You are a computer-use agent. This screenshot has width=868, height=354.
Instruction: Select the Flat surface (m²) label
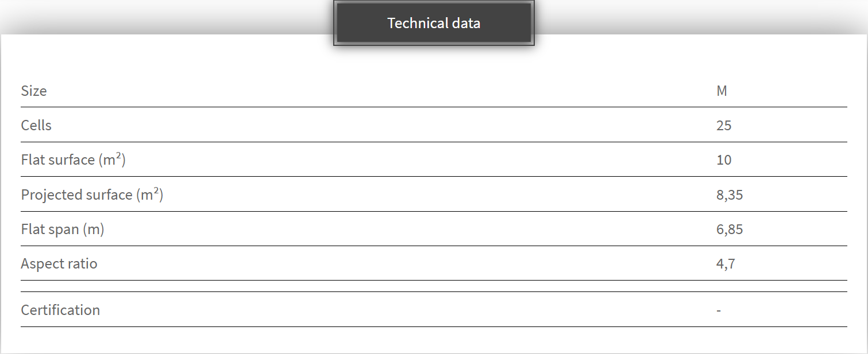pos(73,160)
